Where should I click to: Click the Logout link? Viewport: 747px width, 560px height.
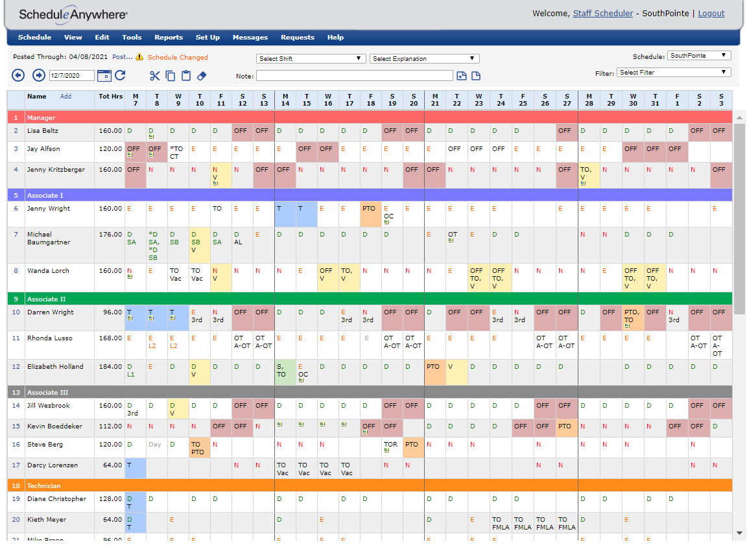pyautogui.click(x=711, y=13)
